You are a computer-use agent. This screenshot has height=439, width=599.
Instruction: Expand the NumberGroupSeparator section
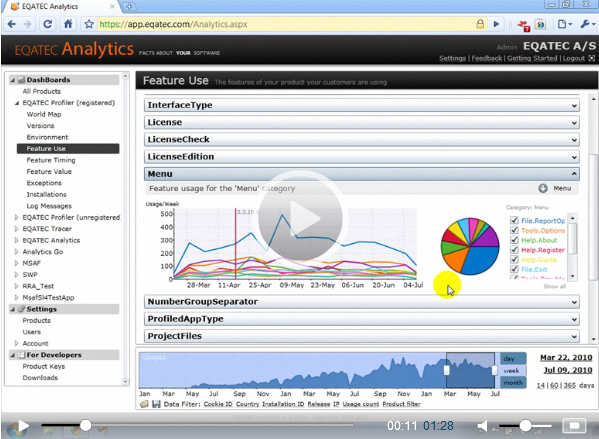(361, 302)
